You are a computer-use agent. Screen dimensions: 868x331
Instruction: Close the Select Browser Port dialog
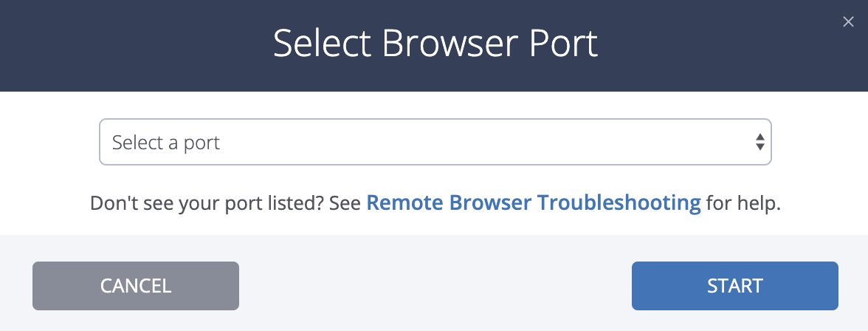coord(847,22)
